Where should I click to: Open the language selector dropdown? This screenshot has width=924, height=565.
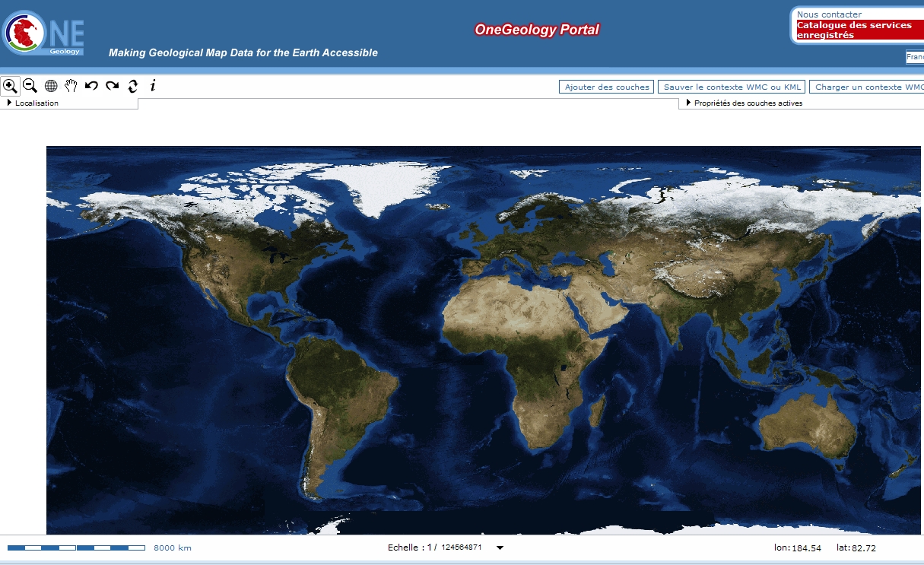coord(913,57)
